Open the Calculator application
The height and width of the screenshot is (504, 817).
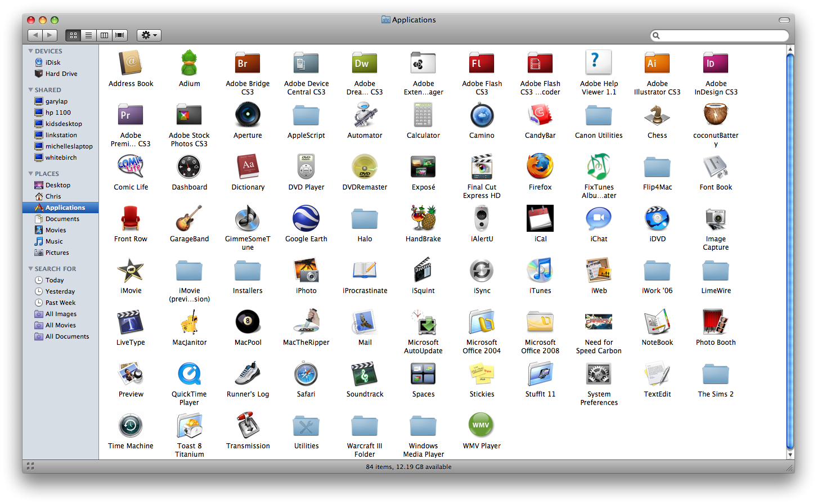[423, 115]
